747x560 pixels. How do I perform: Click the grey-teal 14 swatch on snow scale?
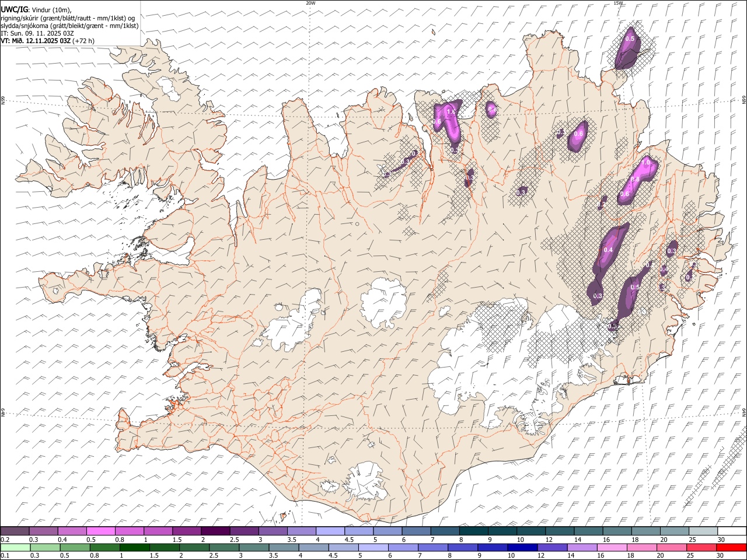coord(588,531)
